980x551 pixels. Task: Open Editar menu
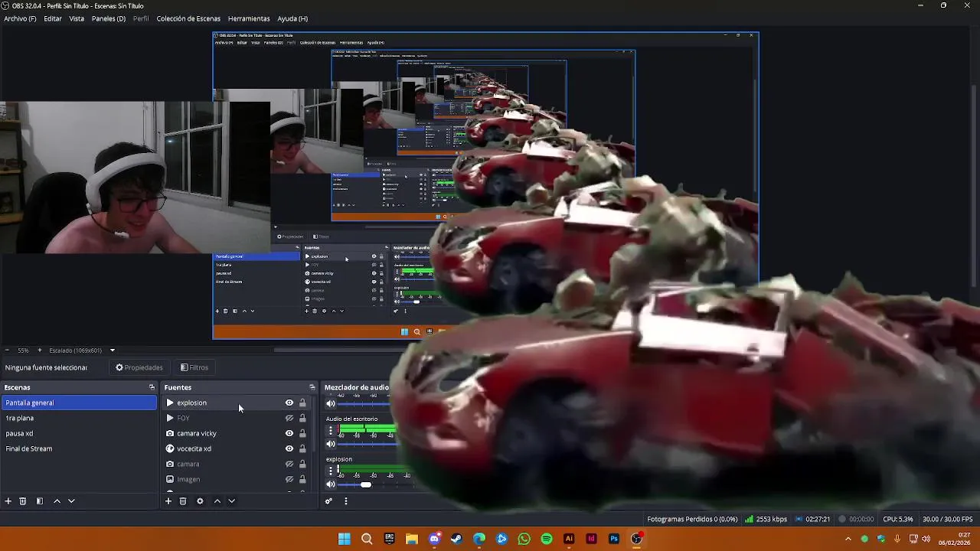(x=53, y=18)
